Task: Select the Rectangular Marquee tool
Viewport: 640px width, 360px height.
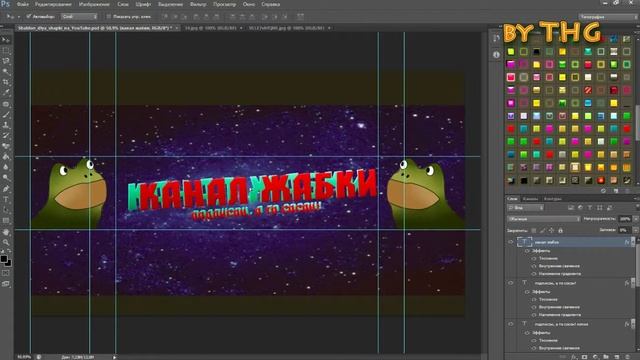Action: 6,51
